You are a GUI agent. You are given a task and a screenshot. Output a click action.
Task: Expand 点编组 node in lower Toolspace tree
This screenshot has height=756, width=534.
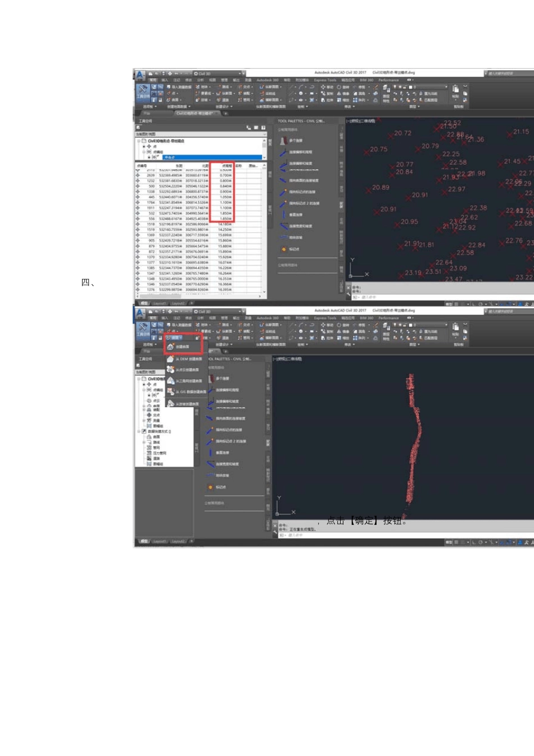pos(144,390)
